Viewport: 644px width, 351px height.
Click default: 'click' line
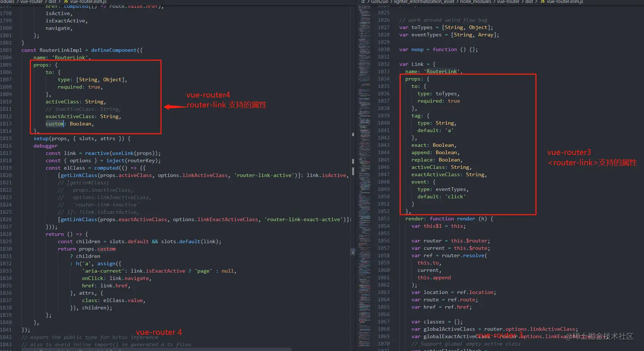coord(441,197)
